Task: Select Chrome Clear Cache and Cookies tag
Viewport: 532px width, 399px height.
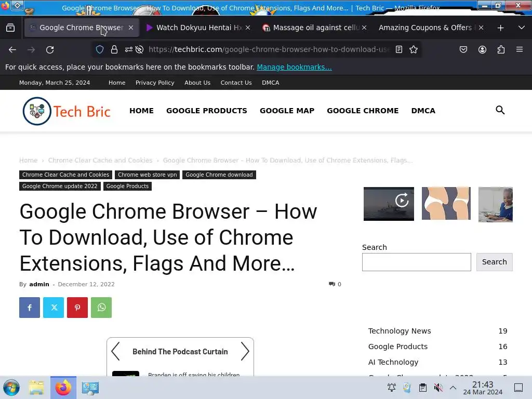Action: [x=66, y=175]
